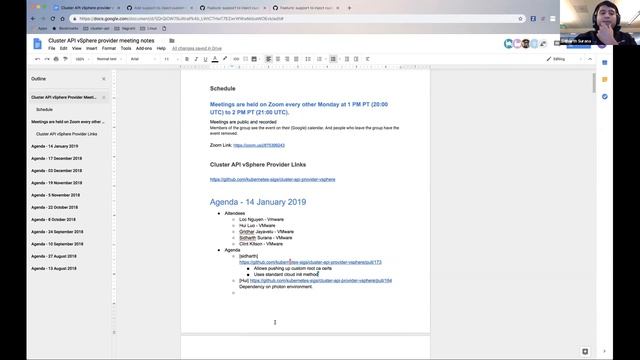
Task: Open Calendar in the side panel
Action: 604,62
